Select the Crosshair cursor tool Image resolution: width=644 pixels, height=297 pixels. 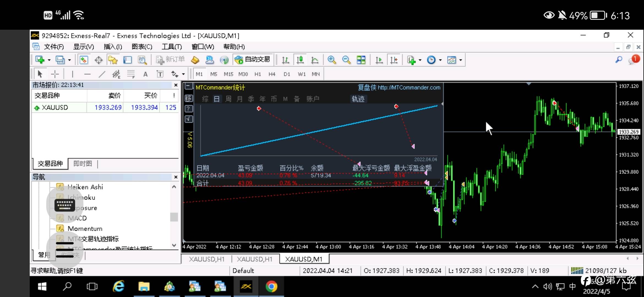point(55,74)
